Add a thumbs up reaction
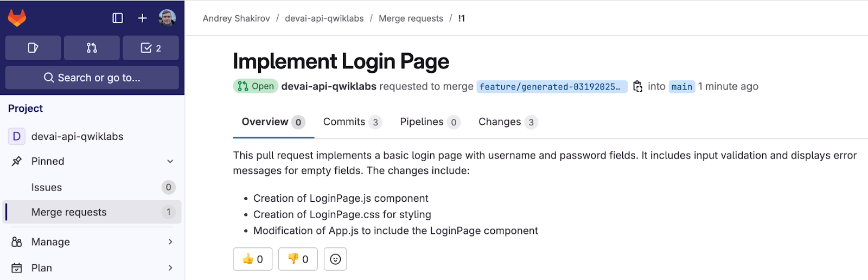 253,259
